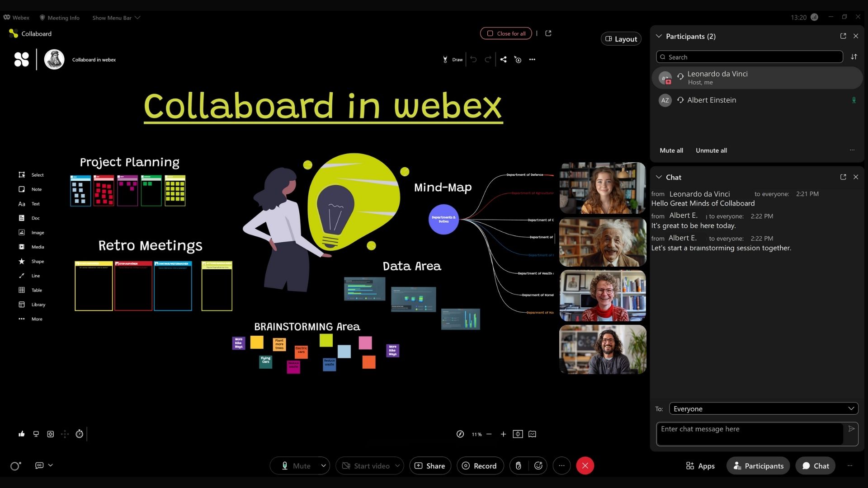Image resolution: width=868 pixels, height=488 pixels.
Task: Open the 'To: Everyone' chat recipient dropdown
Action: tap(762, 408)
